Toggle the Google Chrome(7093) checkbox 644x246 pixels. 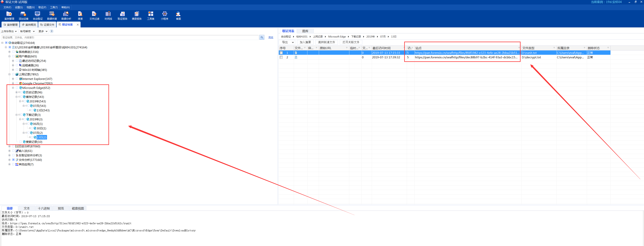[17, 83]
